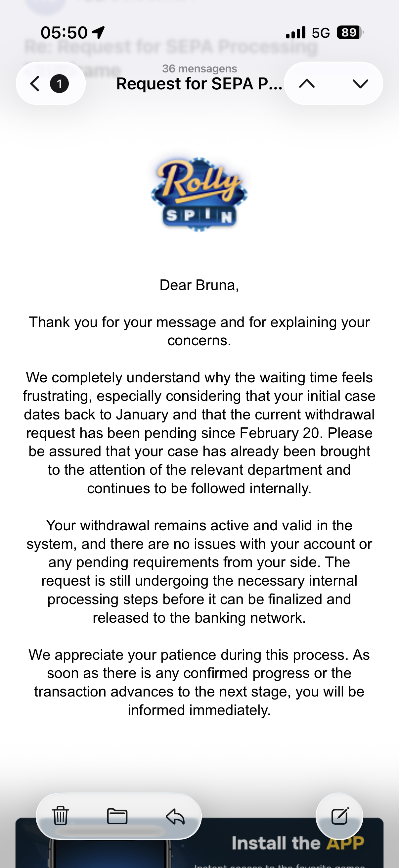Screen dimensions: 399x868
Task: Go to next message with down chevron
Action: point(360,83)
